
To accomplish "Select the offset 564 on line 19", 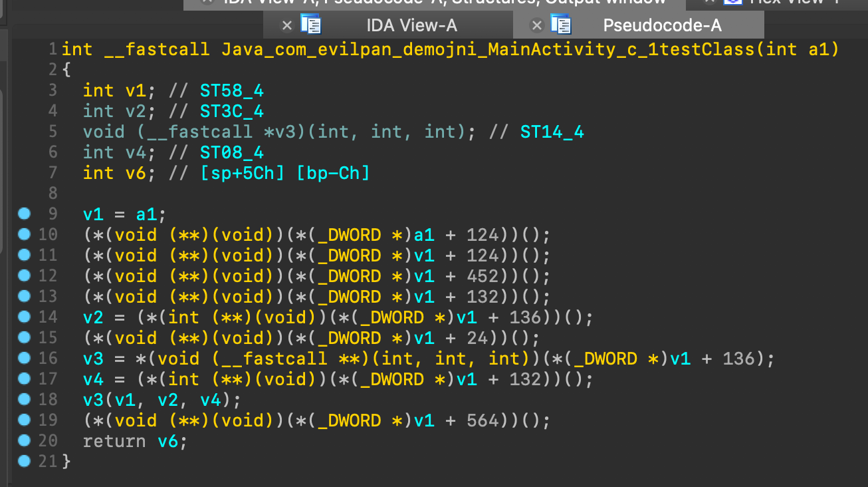I will (x=483, y=420).
